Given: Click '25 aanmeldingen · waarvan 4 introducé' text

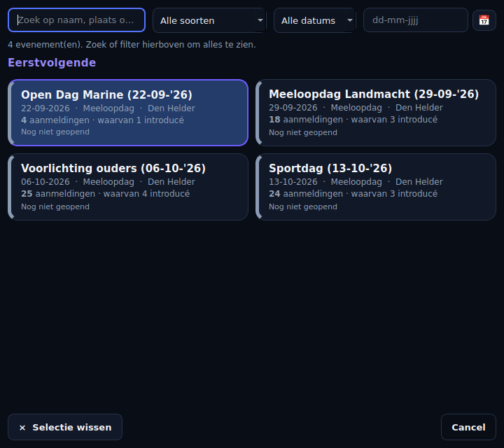Looking at the screenshot, I should (105, 194).
